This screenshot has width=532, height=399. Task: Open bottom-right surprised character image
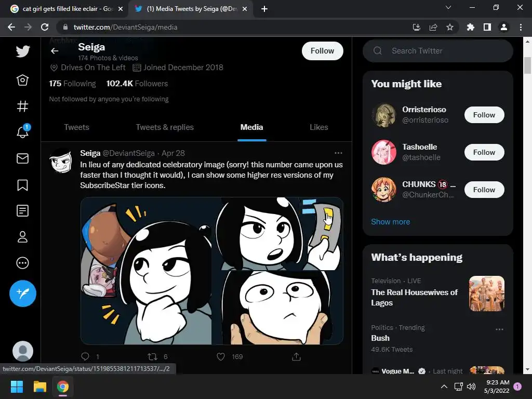[277, 308]
